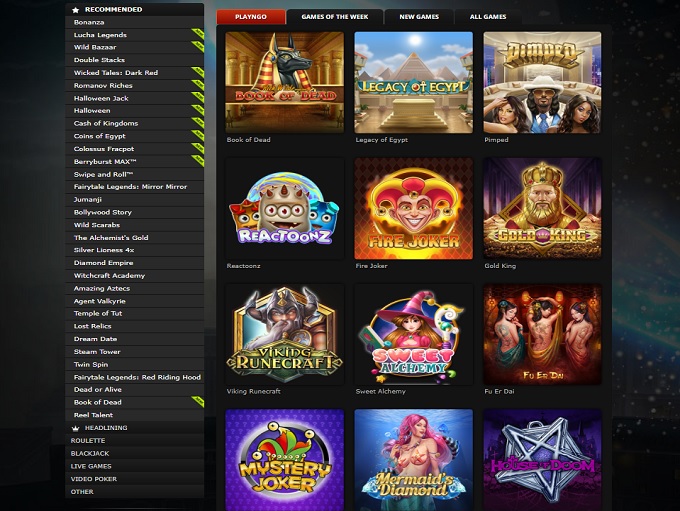This screenshot has height=511, width=680.
Task: Open the Sweet Alchemy game icon
Action: pos(413,334)
